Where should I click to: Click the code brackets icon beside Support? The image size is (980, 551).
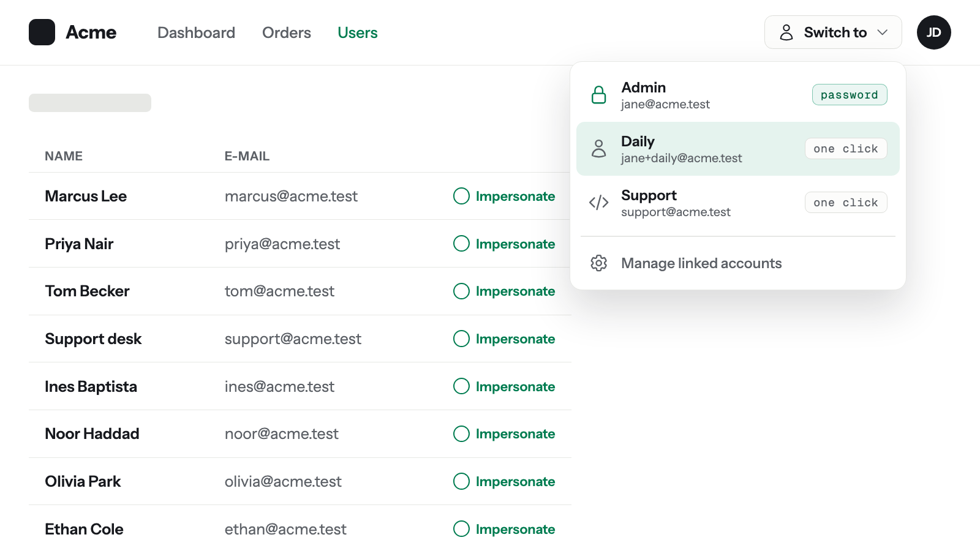[x=598, y=203]
